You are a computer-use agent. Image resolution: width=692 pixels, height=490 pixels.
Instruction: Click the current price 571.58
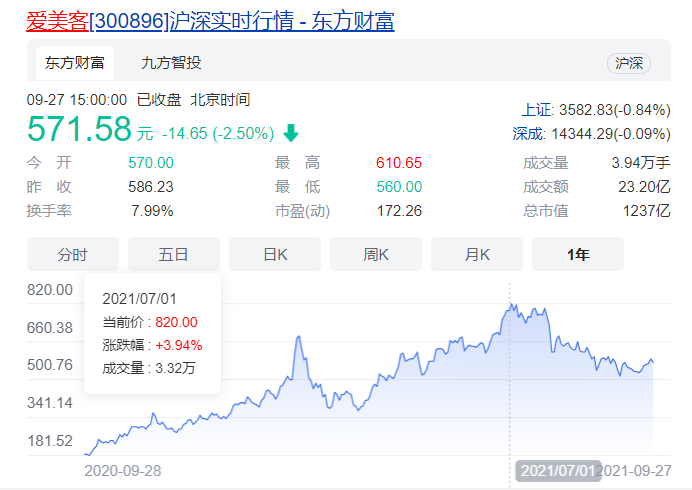click(79, 129)
